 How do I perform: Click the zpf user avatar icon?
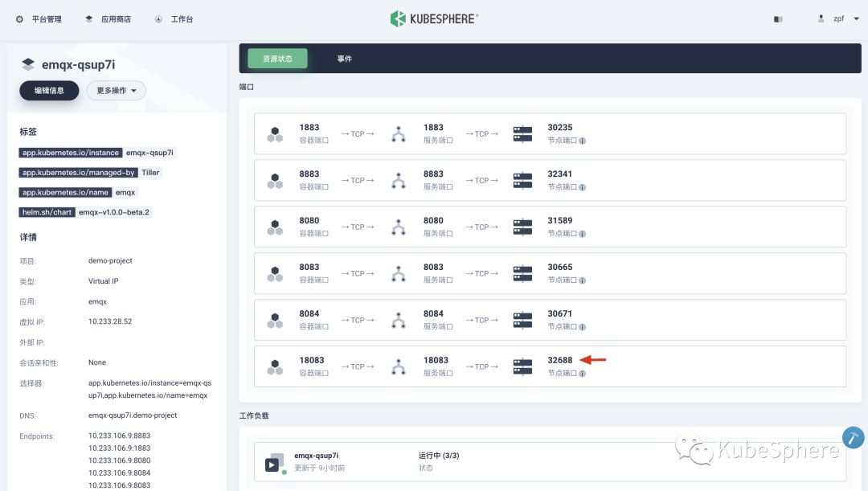821,18
